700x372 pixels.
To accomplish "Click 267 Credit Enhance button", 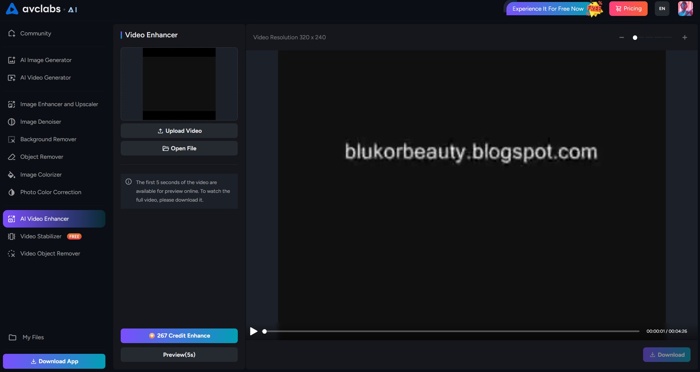I will point(179,335).
